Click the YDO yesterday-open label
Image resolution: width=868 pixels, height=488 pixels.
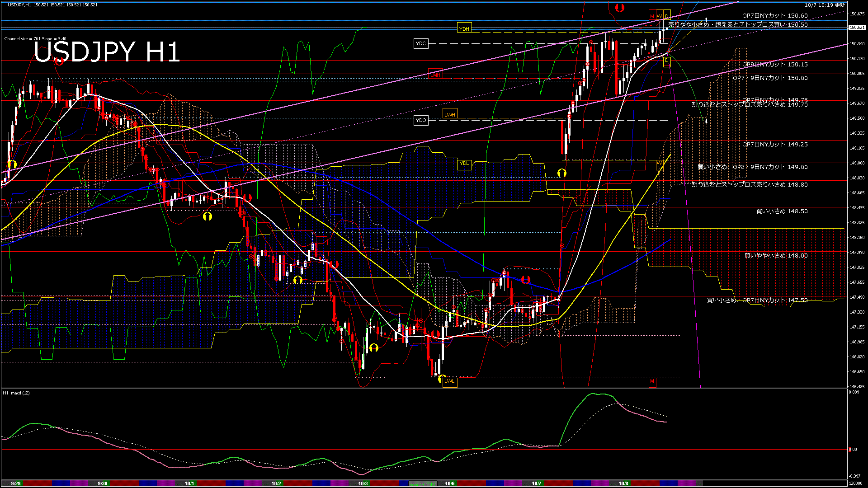tap(421, 121)
